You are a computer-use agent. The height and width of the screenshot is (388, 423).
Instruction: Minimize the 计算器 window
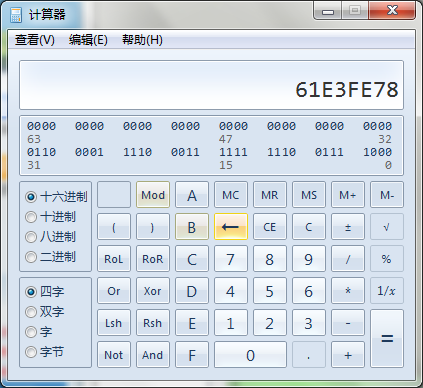[328, 12]
